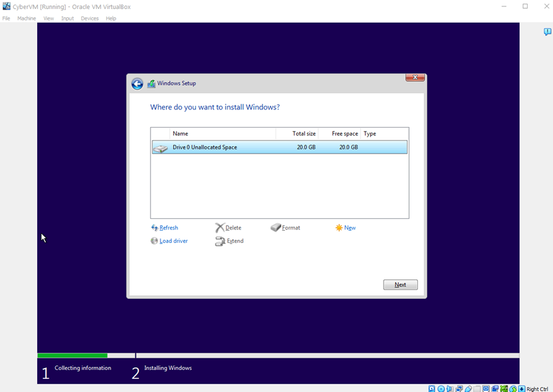
Task: Click the New partition link
Action: click(349, 228)
